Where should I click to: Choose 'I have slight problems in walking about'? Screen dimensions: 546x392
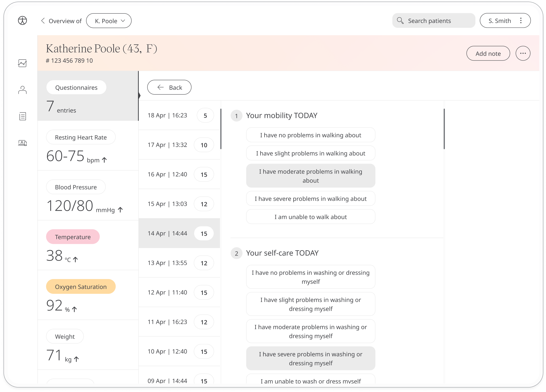coord(311,153)
